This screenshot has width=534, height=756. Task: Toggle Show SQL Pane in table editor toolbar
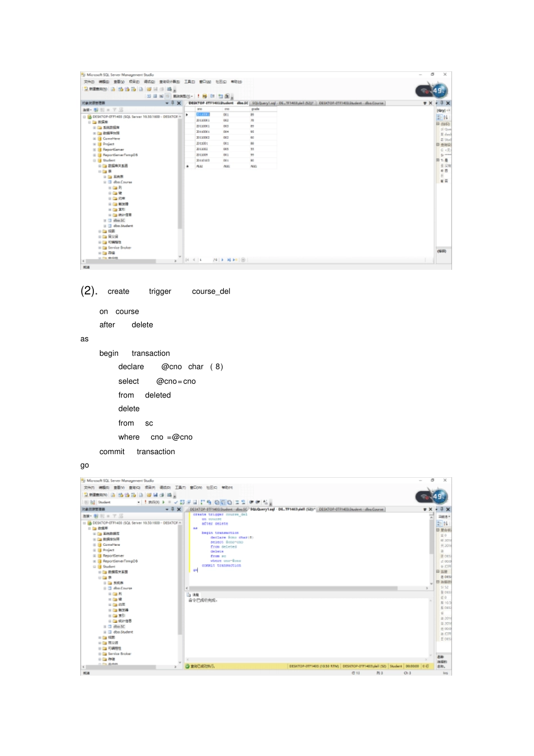click(x=161, y=96)
